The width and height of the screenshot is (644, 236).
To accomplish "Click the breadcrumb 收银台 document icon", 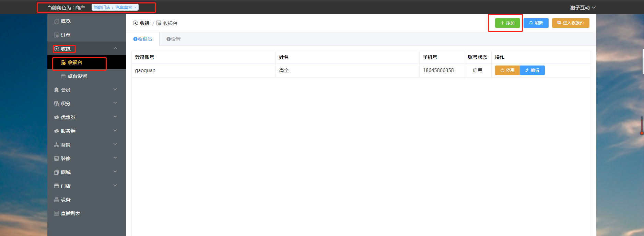I will coord(159,23).
